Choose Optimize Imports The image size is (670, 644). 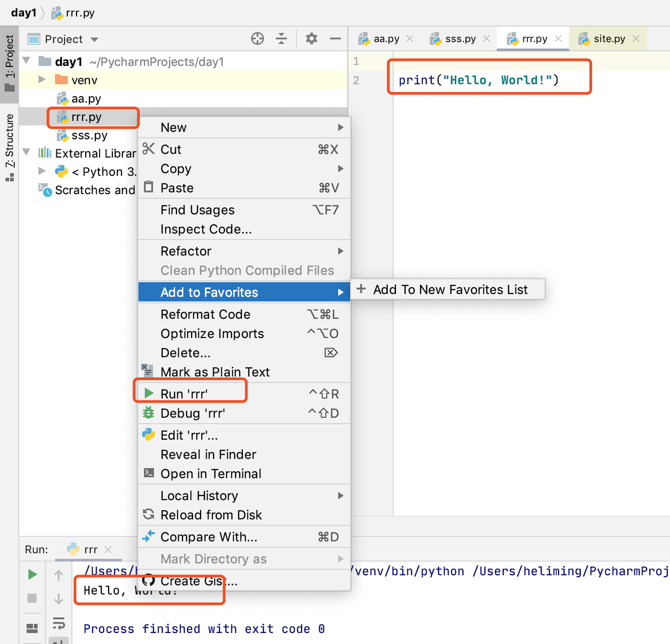[x=244, y=333]
